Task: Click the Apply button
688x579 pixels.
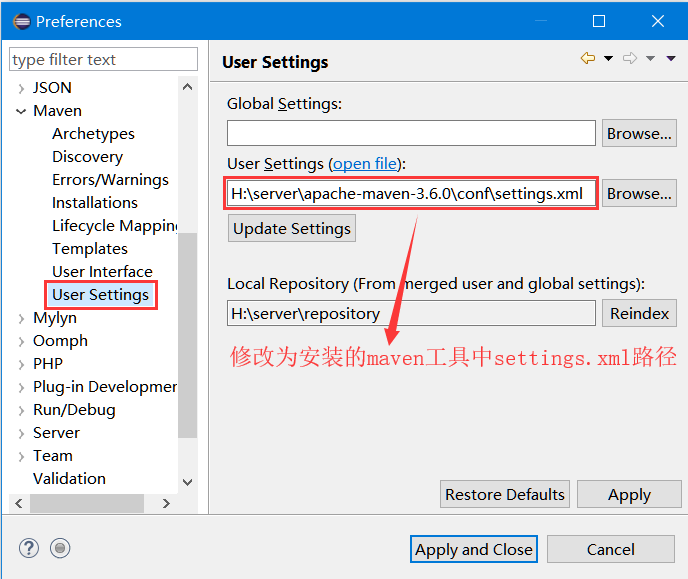Action: [629, 494]
